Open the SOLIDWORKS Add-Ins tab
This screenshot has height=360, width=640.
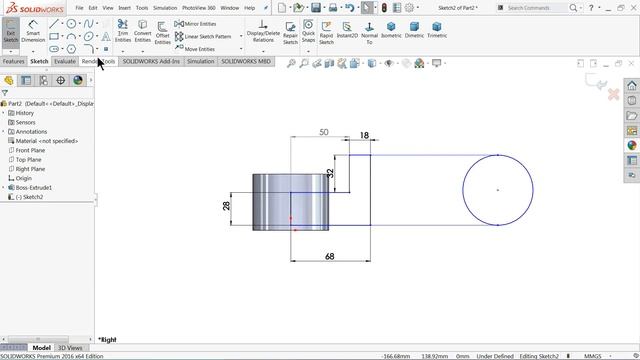151,61
